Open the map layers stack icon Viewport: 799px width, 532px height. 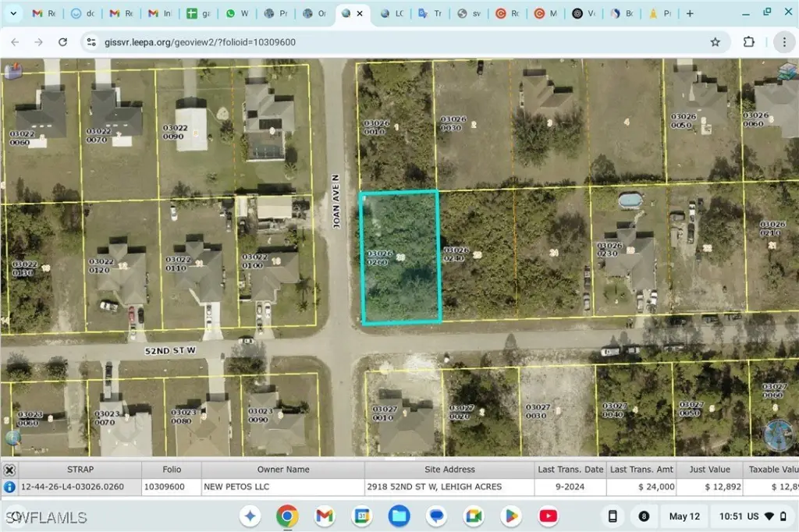(786, 71)
